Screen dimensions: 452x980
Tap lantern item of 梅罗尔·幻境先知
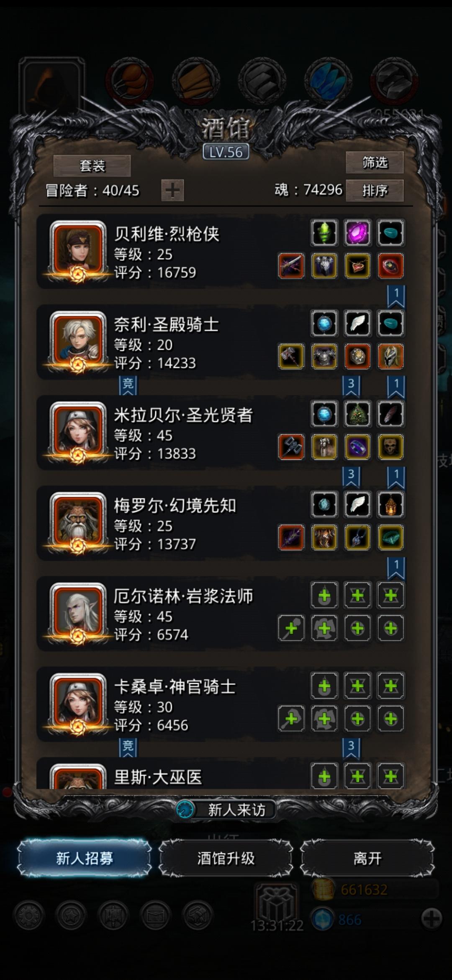click(x=390, y=504)
